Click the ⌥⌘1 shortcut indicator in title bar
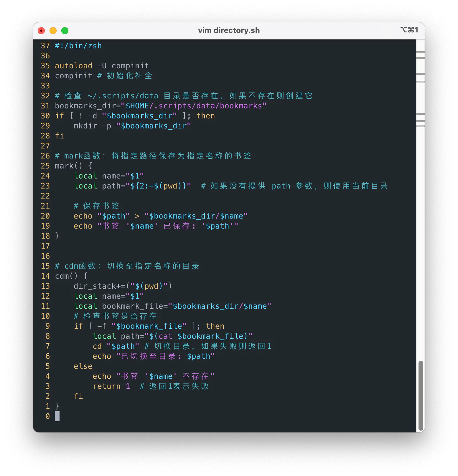This screenshot has width=458, height=476. (x=409, y=30)
